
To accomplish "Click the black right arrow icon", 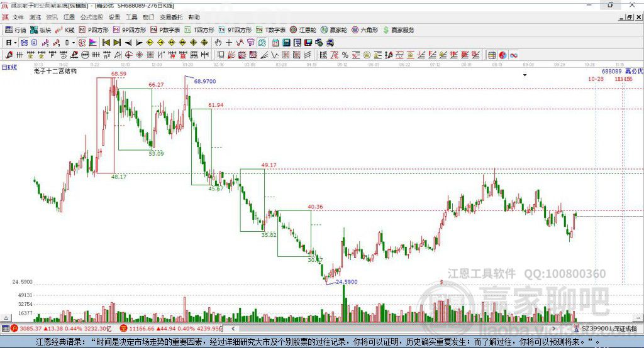I will (x=139, y=43).
